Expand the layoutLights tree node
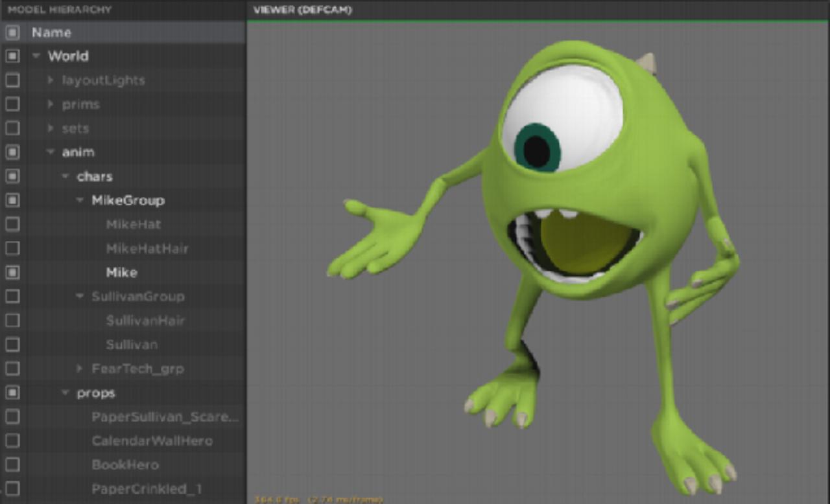The height and width of the screenshot is (504, 830). (51, 80)
